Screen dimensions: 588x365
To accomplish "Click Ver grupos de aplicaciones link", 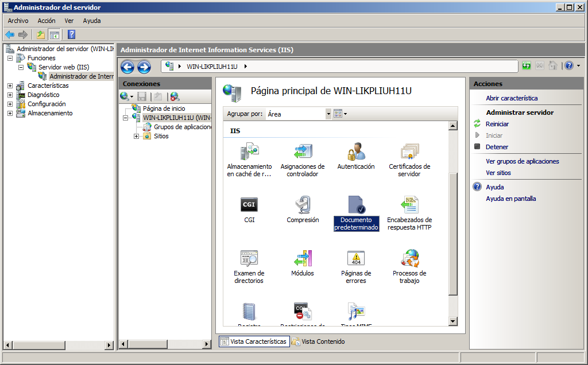I will coord(522,161).
